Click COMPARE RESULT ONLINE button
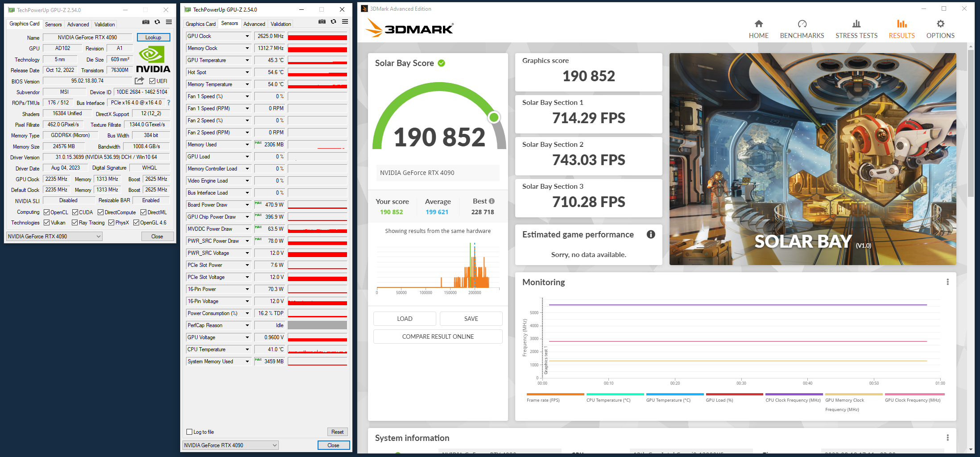Viewport: 980px width, 457px height. [438, 337]
